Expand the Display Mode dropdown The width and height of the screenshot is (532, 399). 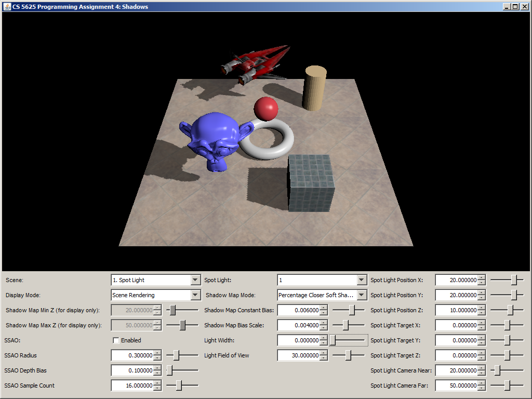195,295
